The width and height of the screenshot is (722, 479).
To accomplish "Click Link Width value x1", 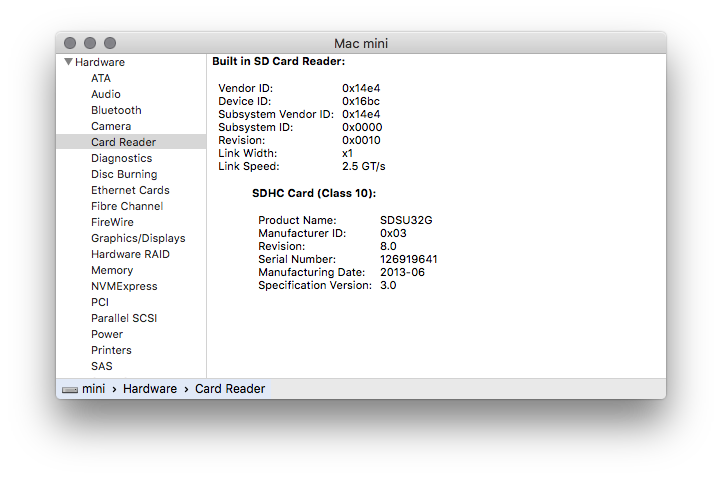I will [x=348, y=153].
